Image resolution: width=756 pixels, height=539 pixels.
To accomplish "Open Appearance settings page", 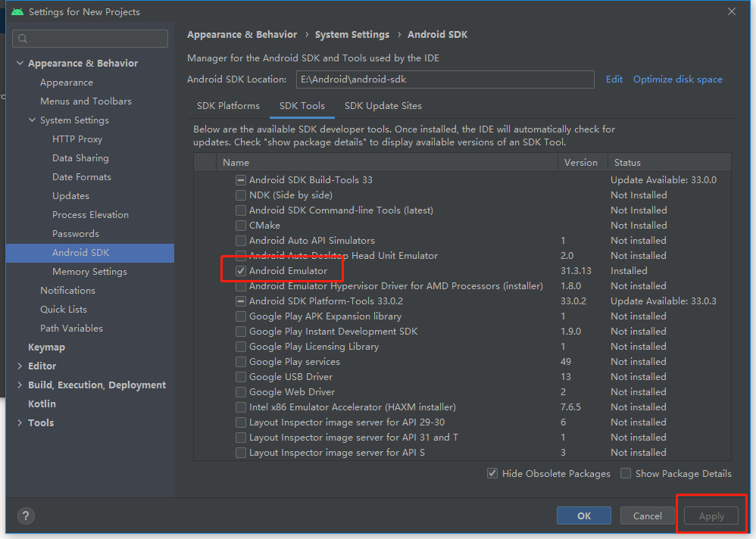I will [x=67, y=83].
